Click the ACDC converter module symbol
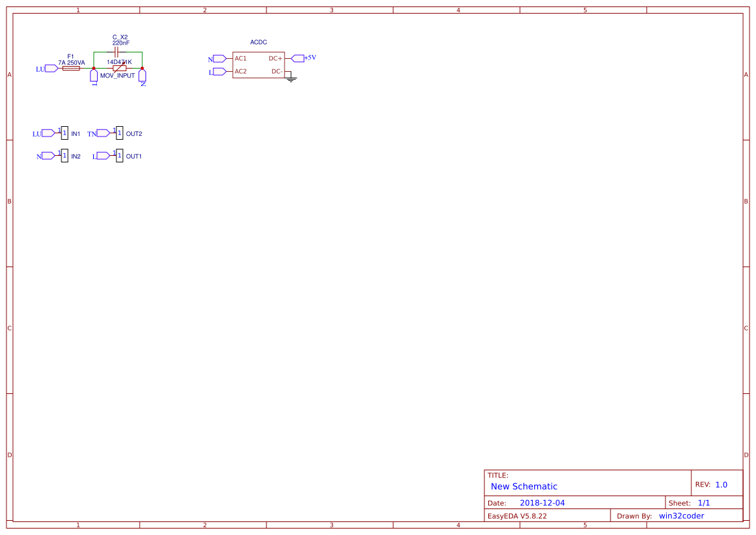This screenshot has height=535, width=756. tap(259, 65)
